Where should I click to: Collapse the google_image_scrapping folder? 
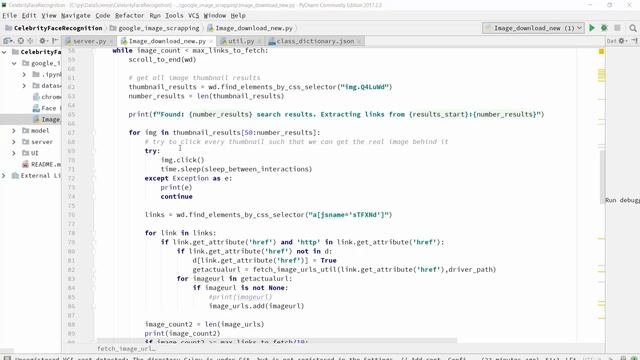coord(14,63)
